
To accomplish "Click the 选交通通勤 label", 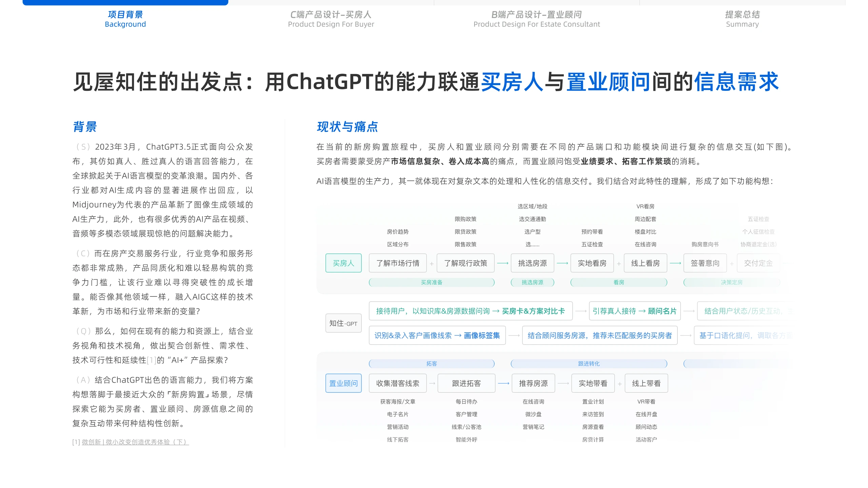I will pos(532,219).
